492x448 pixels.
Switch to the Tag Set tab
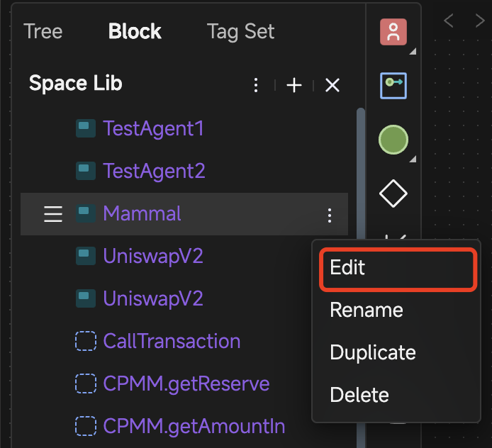pos(240,32)
